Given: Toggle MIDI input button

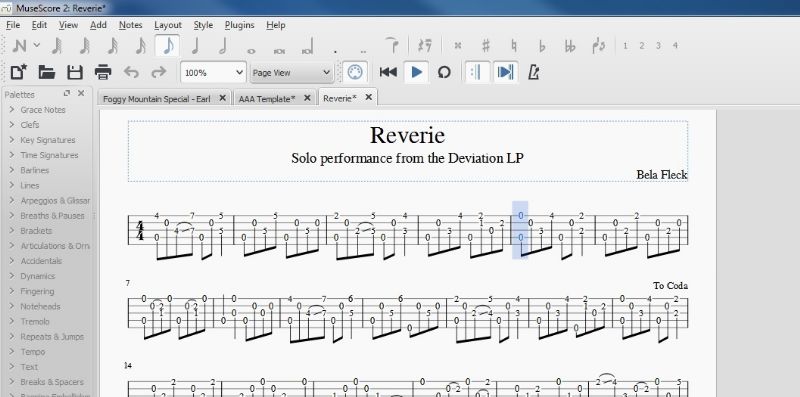Looking at the screenshot, I should point(355,72).
